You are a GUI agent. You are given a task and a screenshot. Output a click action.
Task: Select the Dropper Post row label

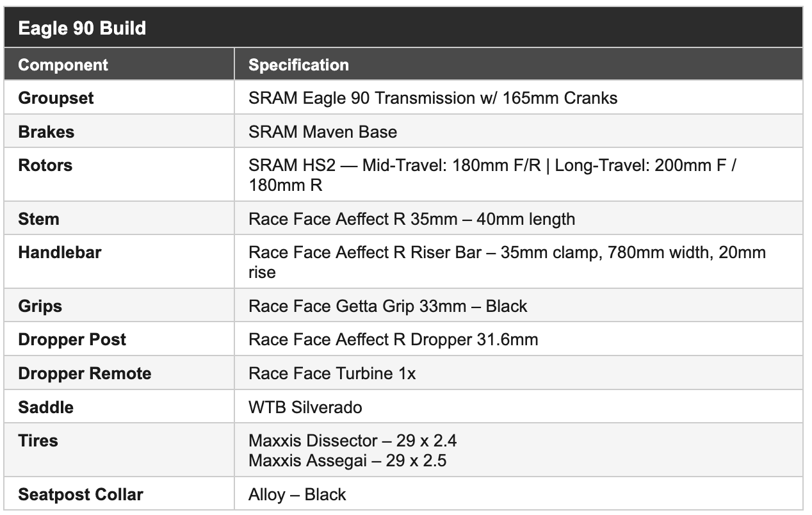(72, 339)
